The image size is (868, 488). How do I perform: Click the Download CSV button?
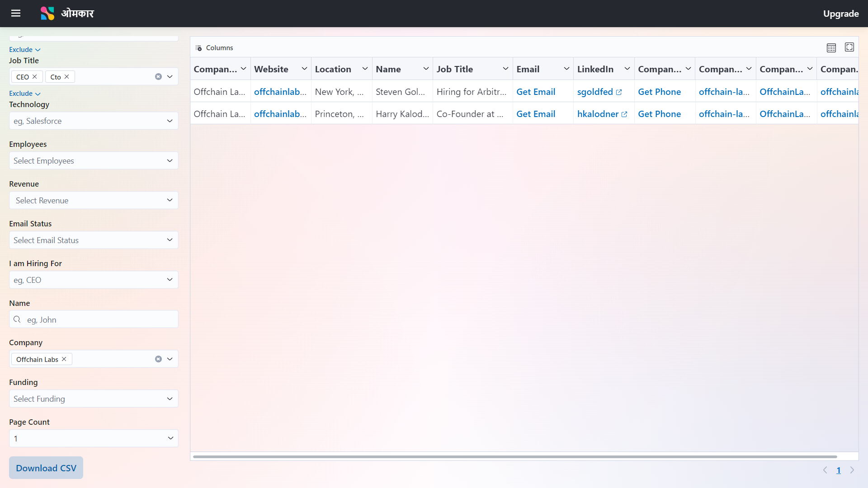46,468
